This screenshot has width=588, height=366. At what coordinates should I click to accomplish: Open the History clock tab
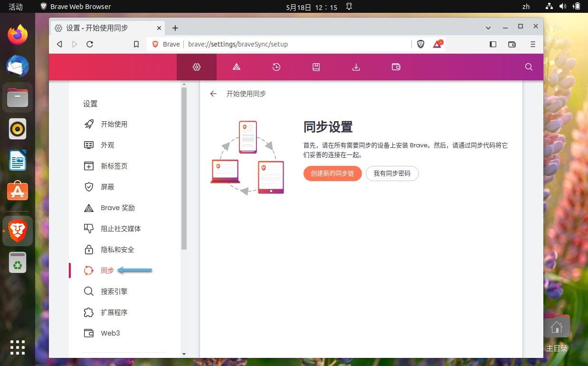(276, 67)
